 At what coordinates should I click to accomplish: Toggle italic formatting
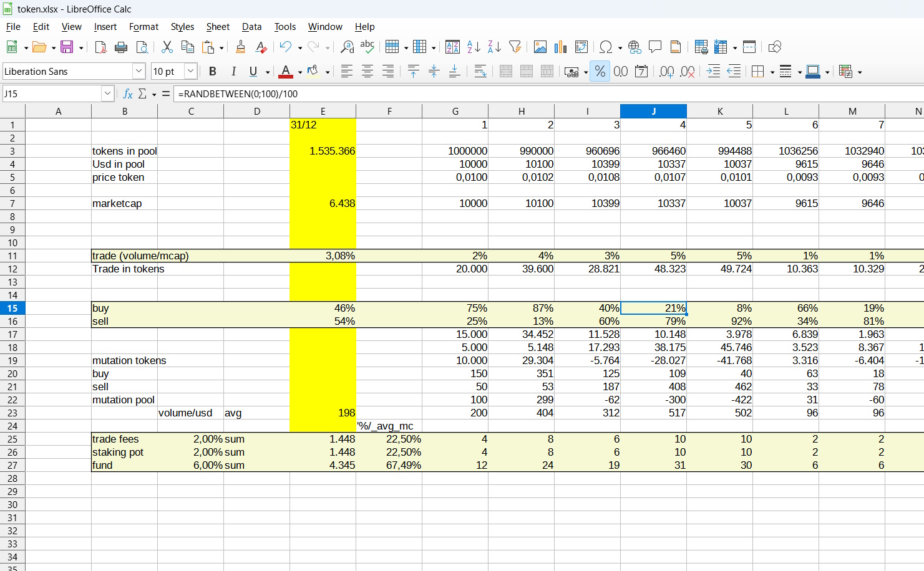[x=233, y=72]
